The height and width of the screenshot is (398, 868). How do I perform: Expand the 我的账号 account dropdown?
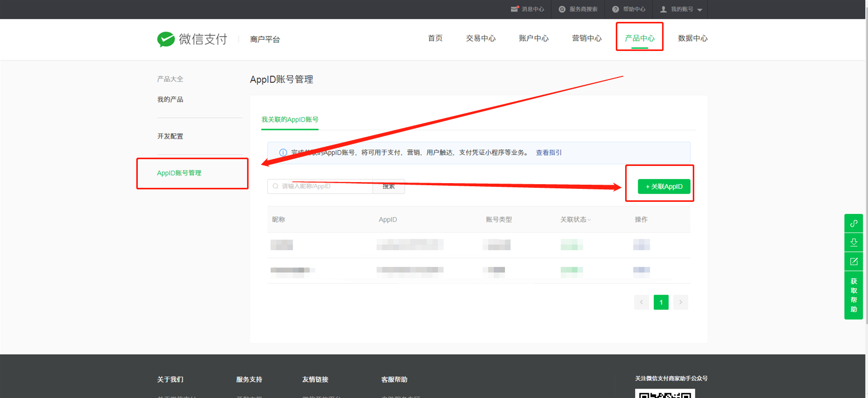(681, 9)
